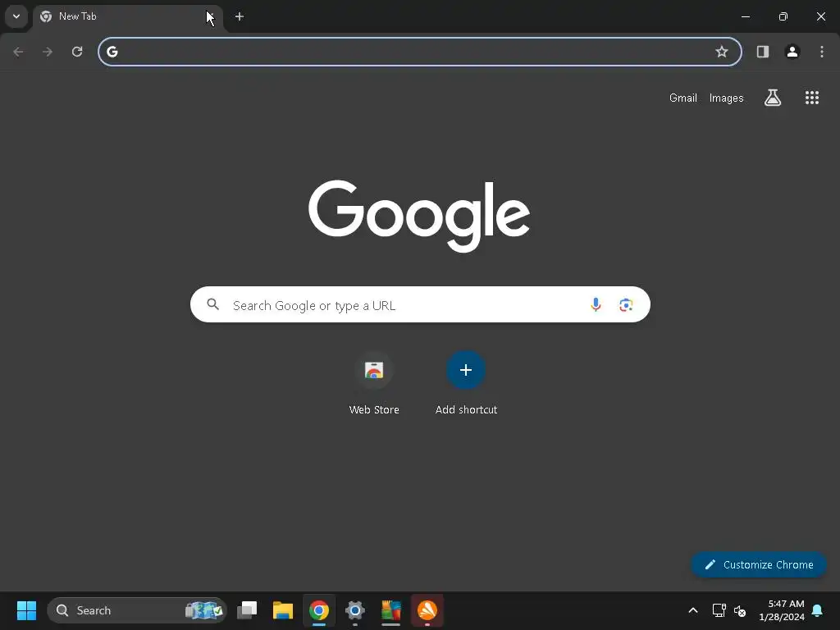Focus the Chrome address bar
840x630 pixels.
point(419,52)
